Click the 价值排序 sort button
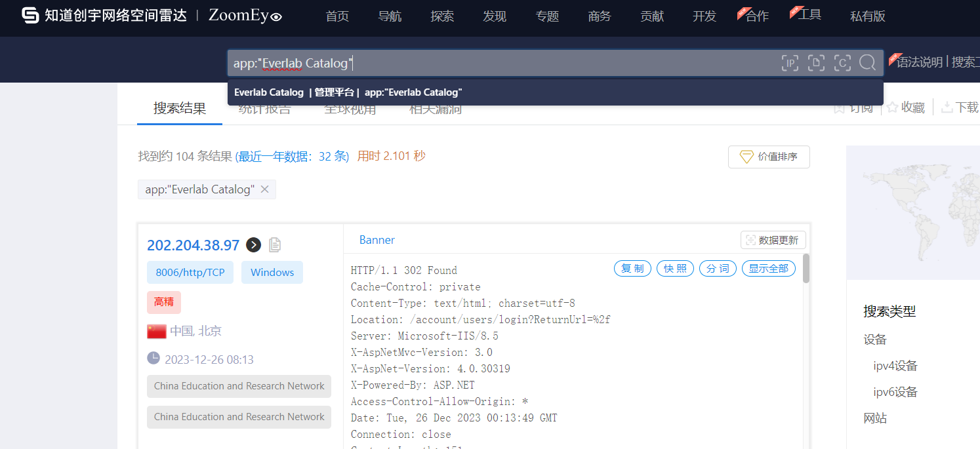 pyautogui.click(x=769, y=157)
